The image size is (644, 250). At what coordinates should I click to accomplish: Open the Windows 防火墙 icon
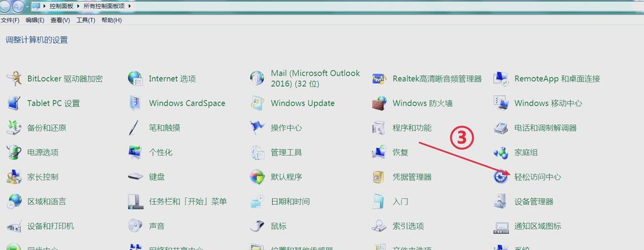point(379,103)
